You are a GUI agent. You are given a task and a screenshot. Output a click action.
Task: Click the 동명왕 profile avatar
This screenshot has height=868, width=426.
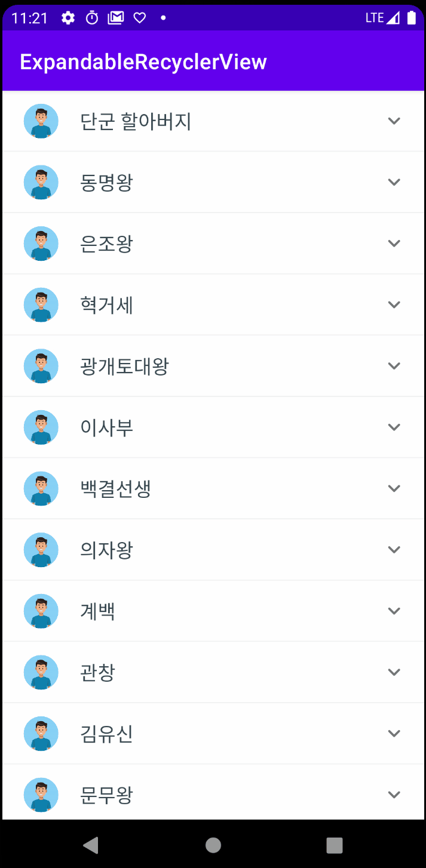[x=41, y=181]
